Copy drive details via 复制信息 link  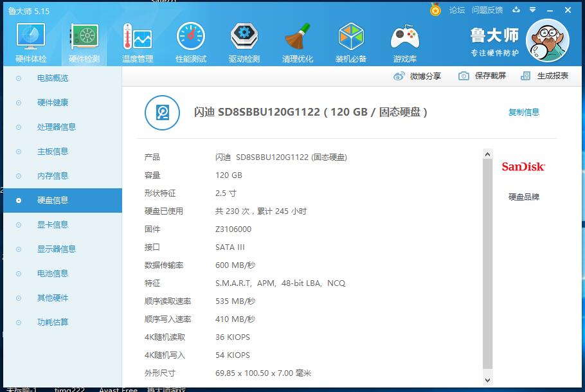525,111
